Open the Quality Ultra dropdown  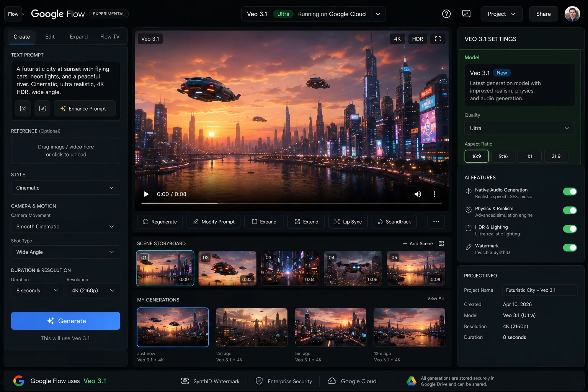click(x=519, y=128)
